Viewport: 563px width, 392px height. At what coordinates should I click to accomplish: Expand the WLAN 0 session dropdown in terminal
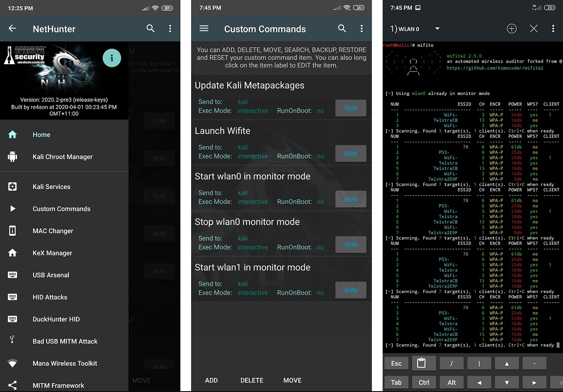pyautogui.click(x=437, y=29)
